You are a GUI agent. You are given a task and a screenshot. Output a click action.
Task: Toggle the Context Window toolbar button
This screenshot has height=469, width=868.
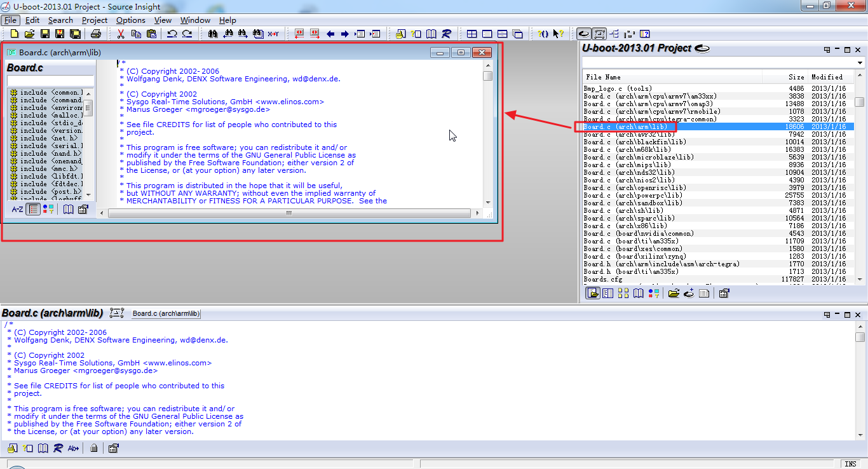(x=599, y=34)
